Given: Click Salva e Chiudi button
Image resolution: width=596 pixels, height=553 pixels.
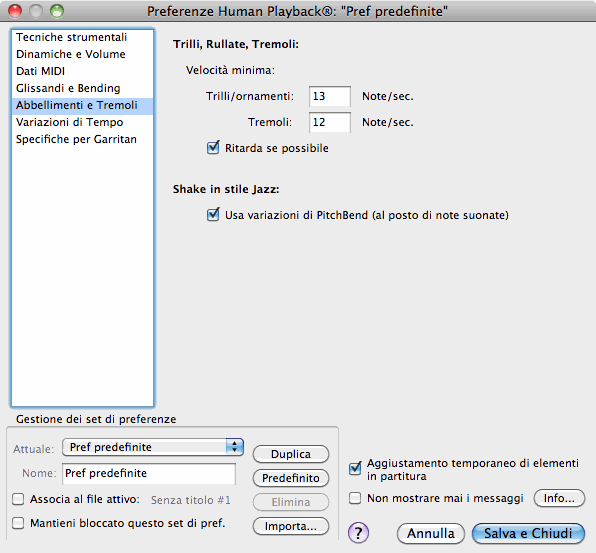Looking at the screenshot, I should pyautogui.click(x=528, y=533).
